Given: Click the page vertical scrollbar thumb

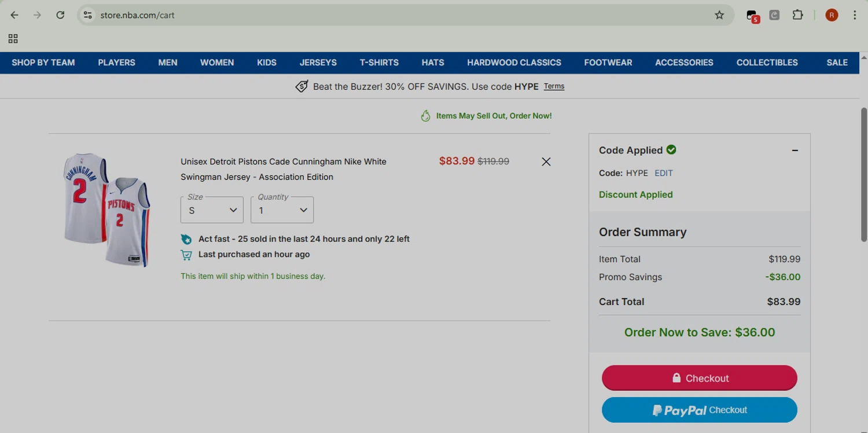Looking at the screenshot, I should click(864, 174).
